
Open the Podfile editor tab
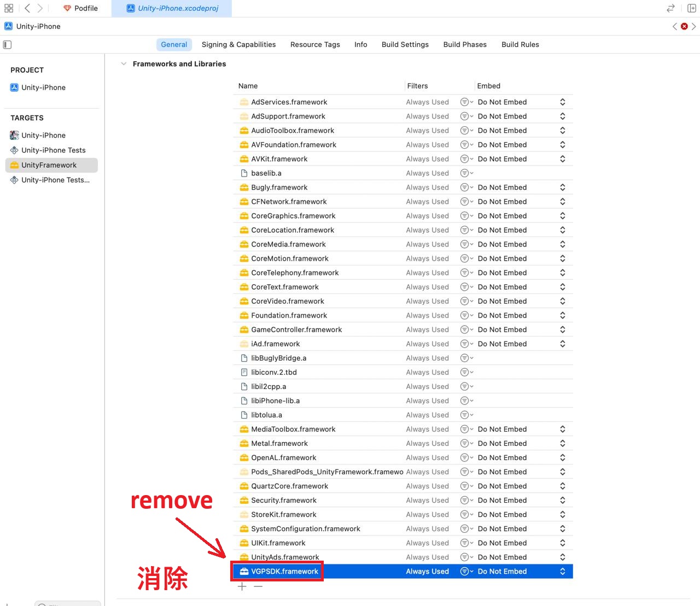coord(80,8)
